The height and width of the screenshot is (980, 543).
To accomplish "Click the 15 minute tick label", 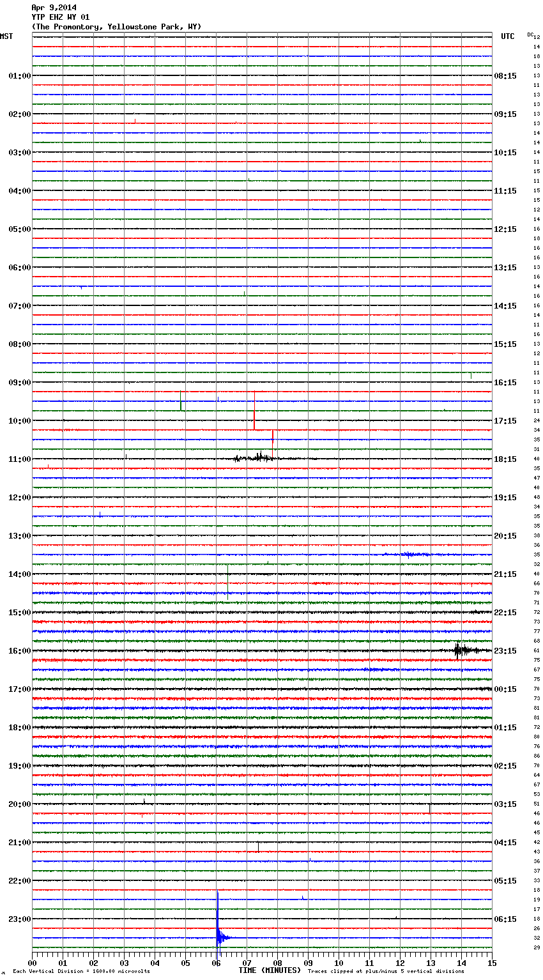I will pos(492,963).
